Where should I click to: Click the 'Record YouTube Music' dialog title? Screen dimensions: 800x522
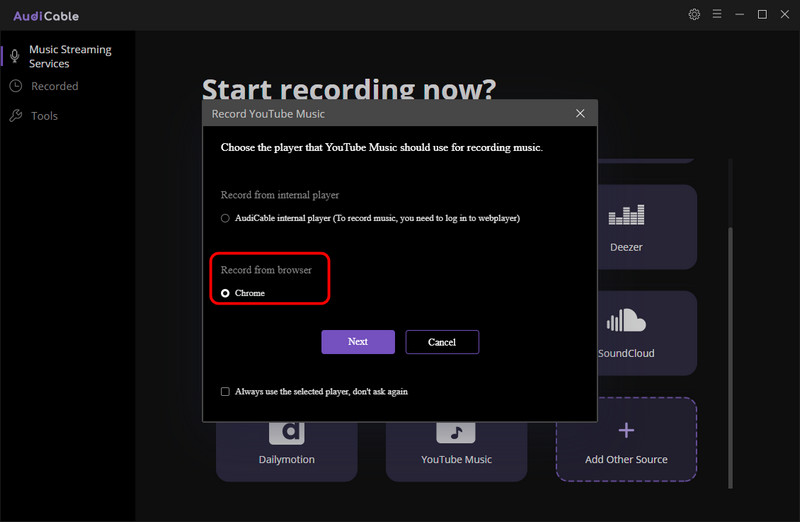pyautogui.click(x=268, y=114)
